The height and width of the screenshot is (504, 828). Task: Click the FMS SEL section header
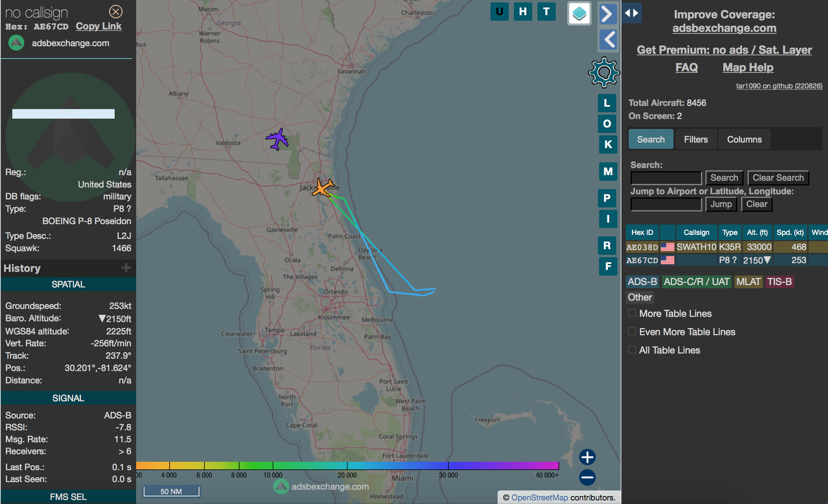(x=68, y=497)
